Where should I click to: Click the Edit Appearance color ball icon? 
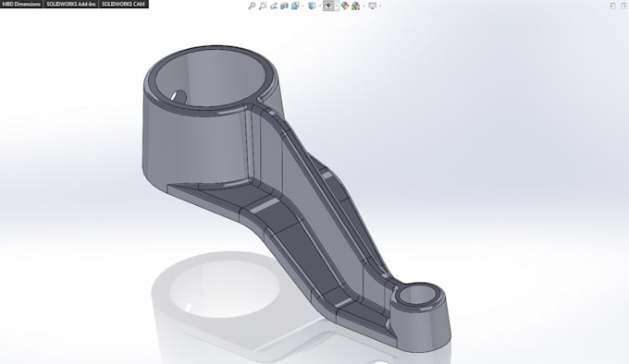click(345, 6)
